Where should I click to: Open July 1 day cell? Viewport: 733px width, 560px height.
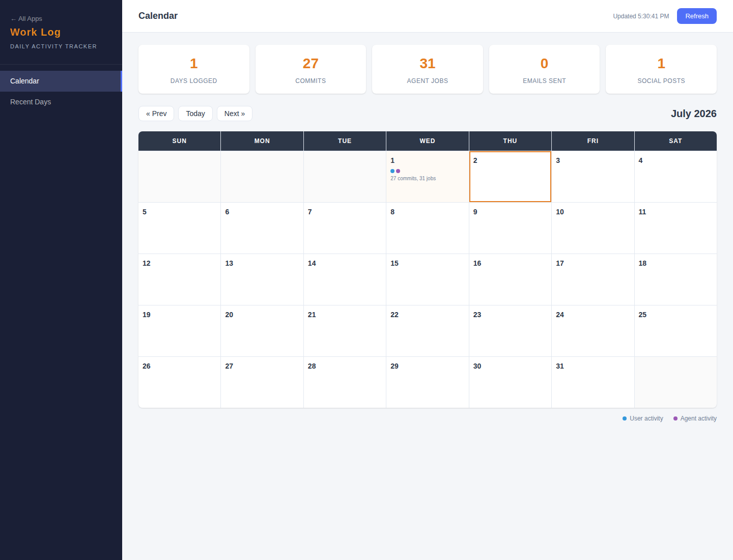point(428,177)
